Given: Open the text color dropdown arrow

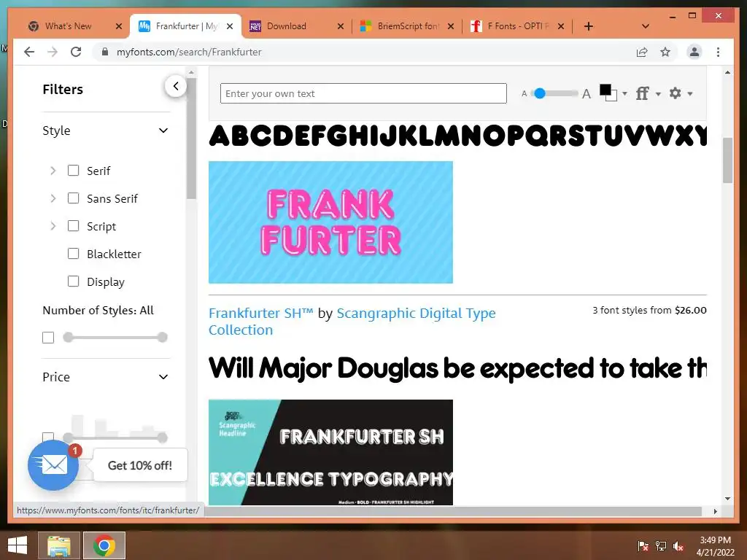Looking at the screenshot, I should [x=624, y=94].
